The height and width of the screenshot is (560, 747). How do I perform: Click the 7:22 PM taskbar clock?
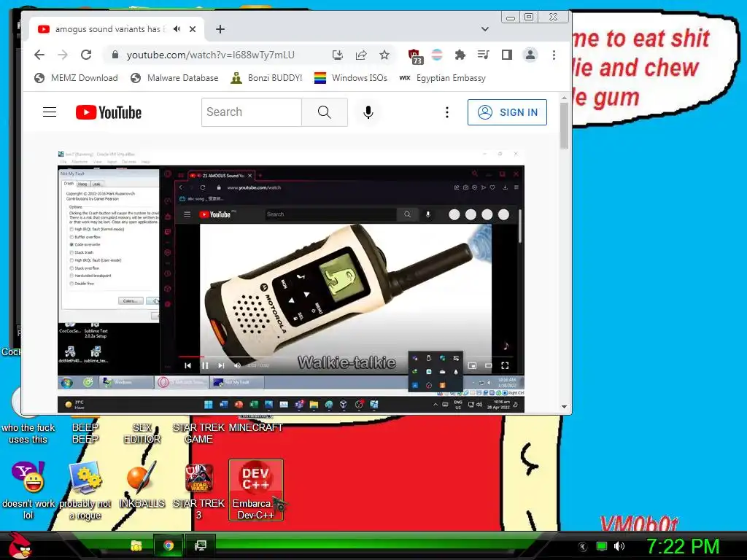click(x=683, y=546)
